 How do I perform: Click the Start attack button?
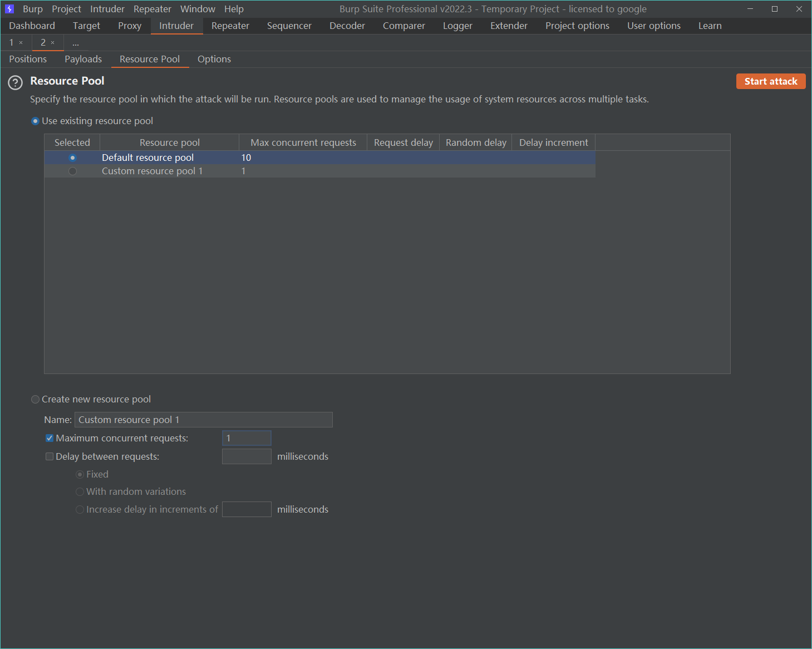[x=771, y=81]
